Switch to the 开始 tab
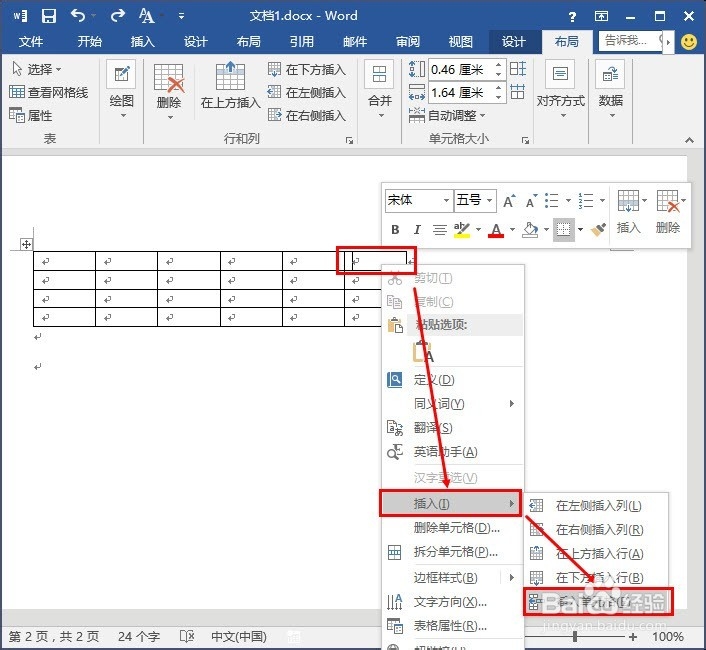 (x=90, y=42)
